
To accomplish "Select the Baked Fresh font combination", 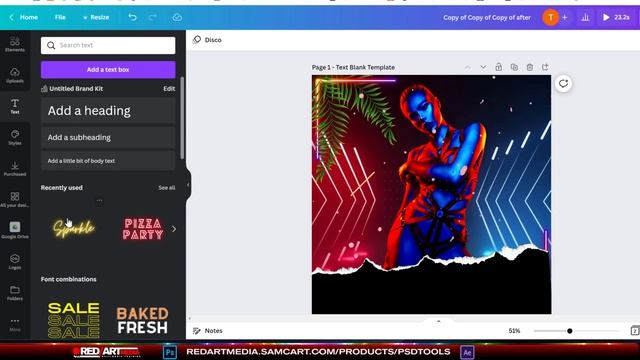I will [x=142, y=320].
